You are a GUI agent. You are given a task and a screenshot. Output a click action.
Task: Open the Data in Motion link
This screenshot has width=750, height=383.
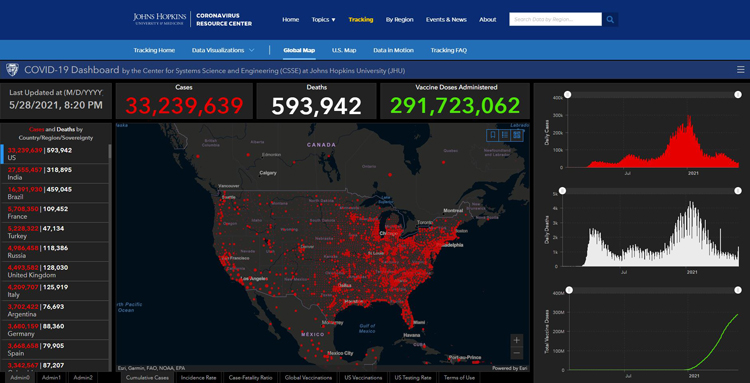[393, 50]
